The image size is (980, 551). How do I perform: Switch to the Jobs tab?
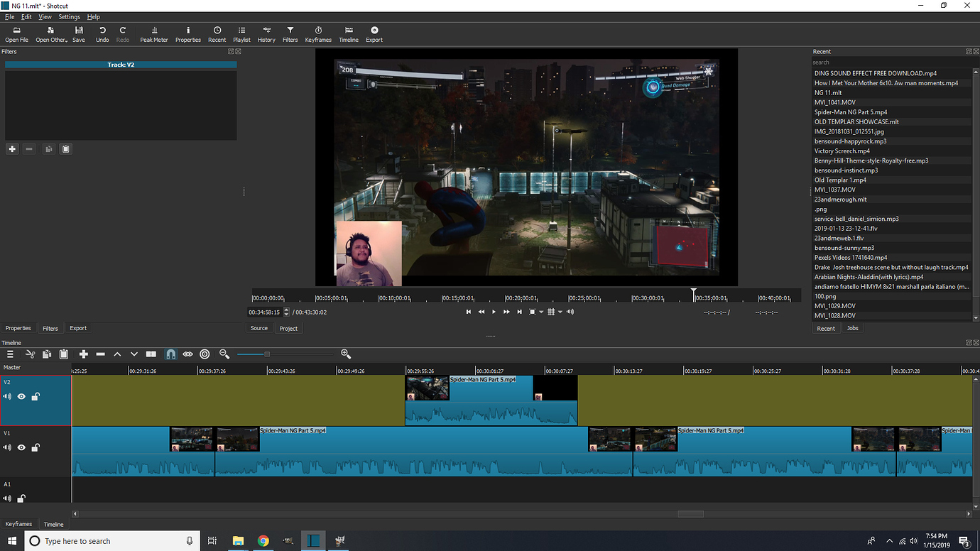(x=853, y=328)
